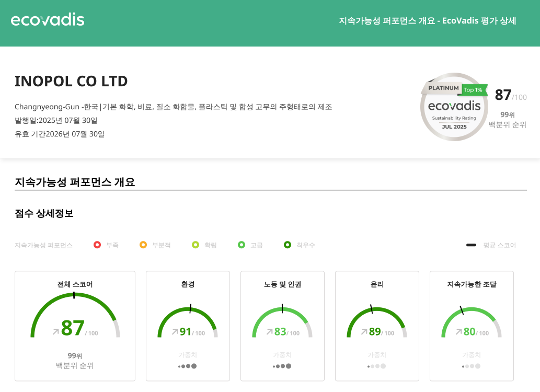540x392 pixels.
Task: Click the trend arrow beside score 83
Action: pyautogui.click(x=270, y=332)
